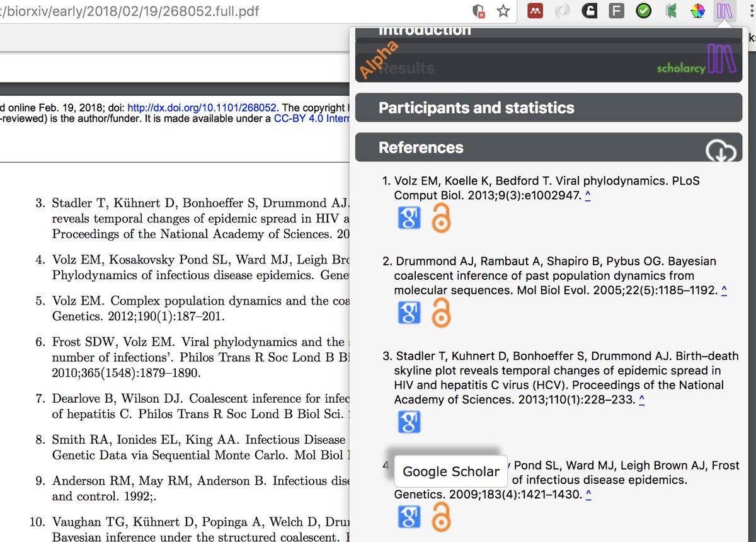
Task: Open the CC-BY 4.0 license link
Action: (x=311, y=118)
